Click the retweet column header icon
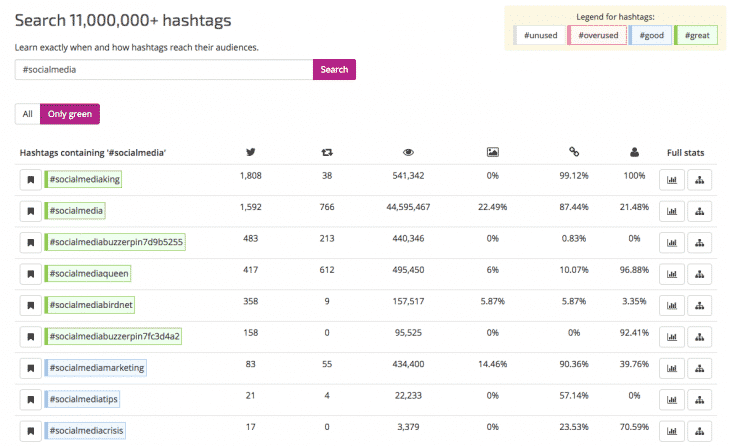 327,152
